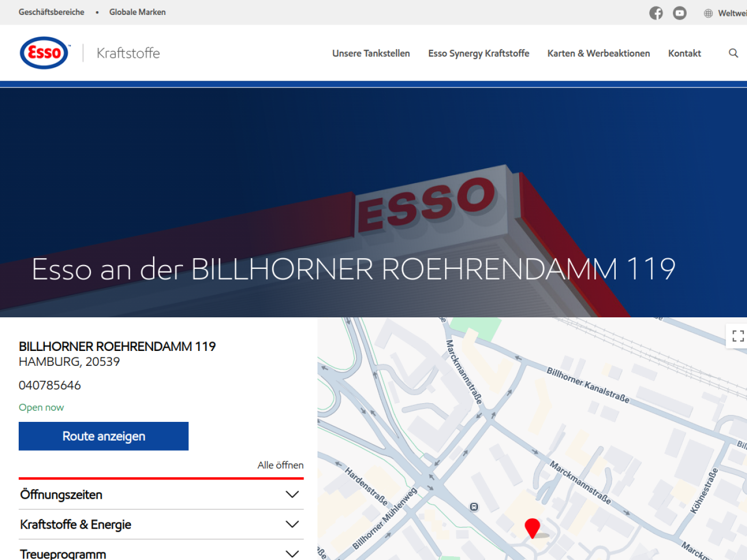This screenshot has height=560, width=747.
Task: Click the red map location pin
Action: tap(532, 528)
